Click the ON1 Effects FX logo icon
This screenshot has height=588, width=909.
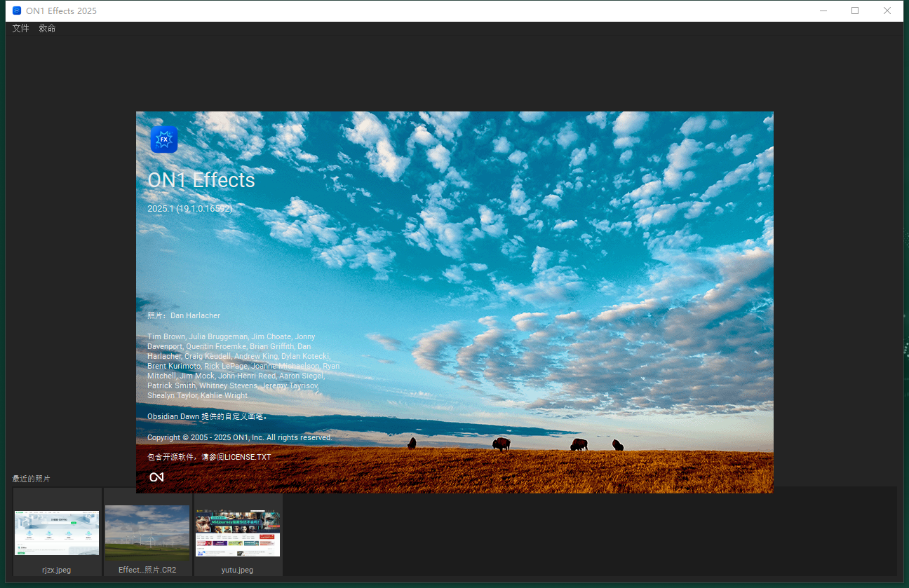164,139
